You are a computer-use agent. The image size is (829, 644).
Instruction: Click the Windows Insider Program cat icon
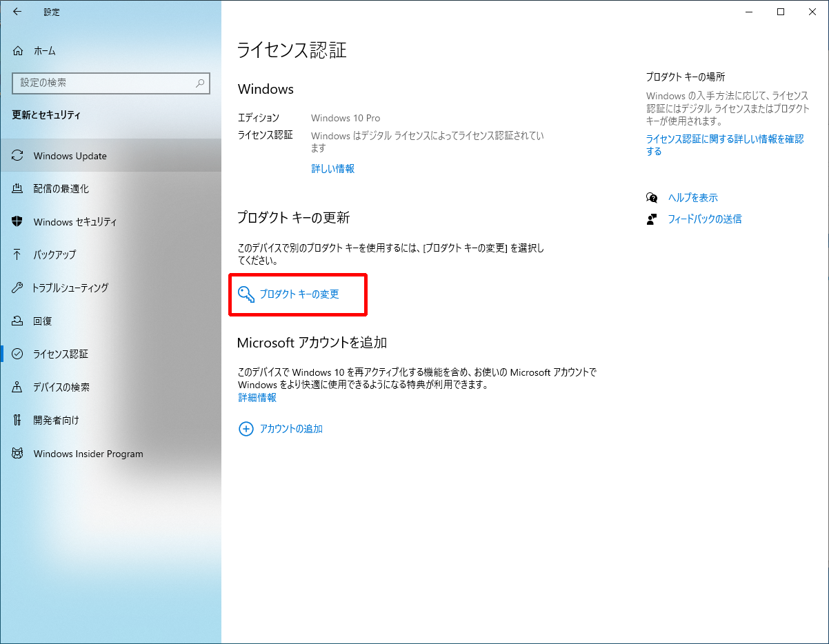(x=18, y=454)
